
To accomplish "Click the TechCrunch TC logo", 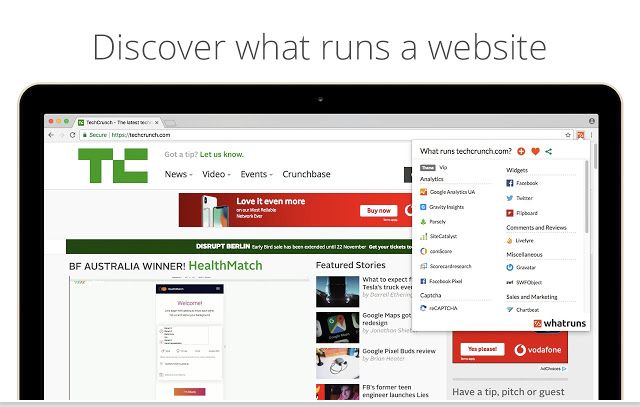I will (113, 165).
